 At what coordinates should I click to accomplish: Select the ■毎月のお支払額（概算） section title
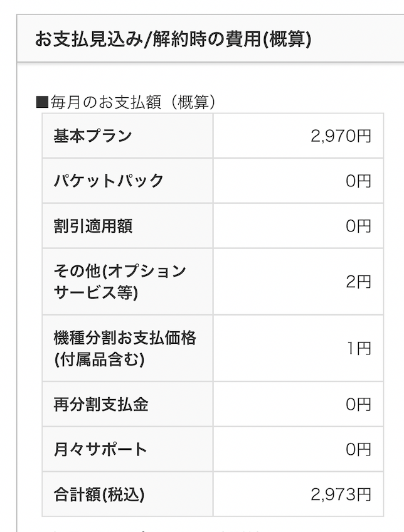click(x=125, y=102)
